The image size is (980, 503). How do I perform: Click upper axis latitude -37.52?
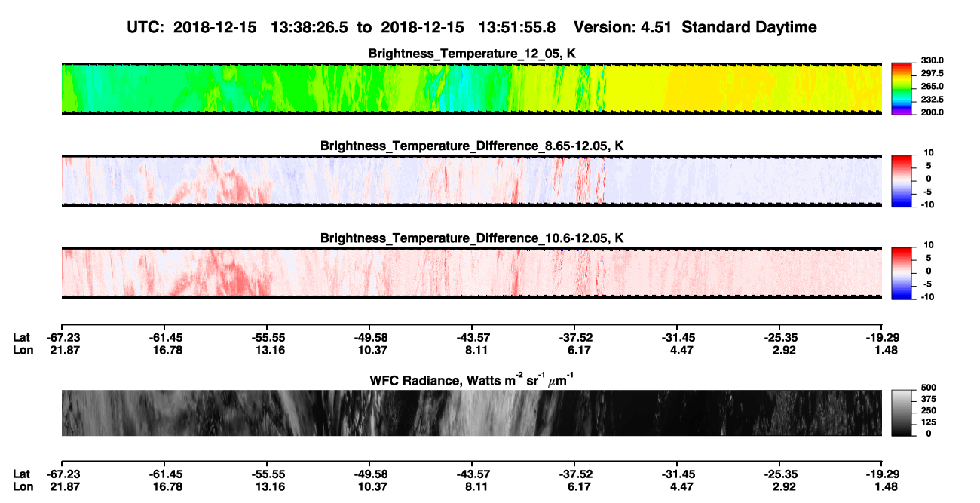577,337
